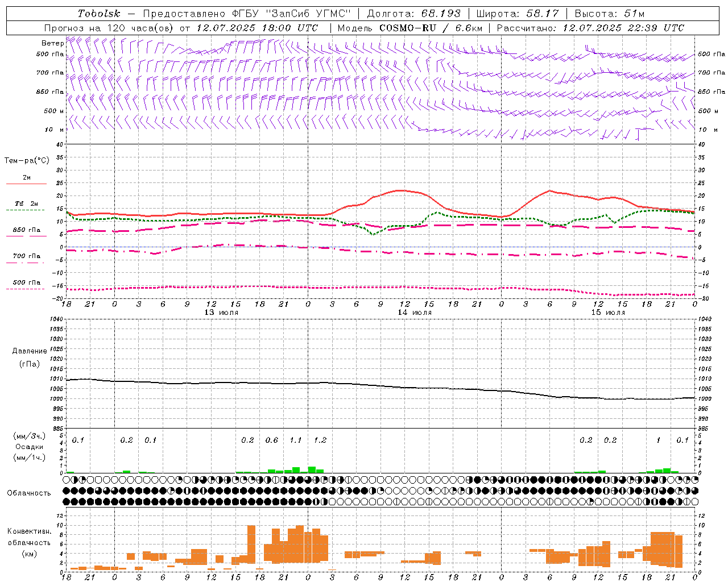Click the (км) unit label for convective cloud
Viewport: 728px width, 582px height.
coord(30,554)
